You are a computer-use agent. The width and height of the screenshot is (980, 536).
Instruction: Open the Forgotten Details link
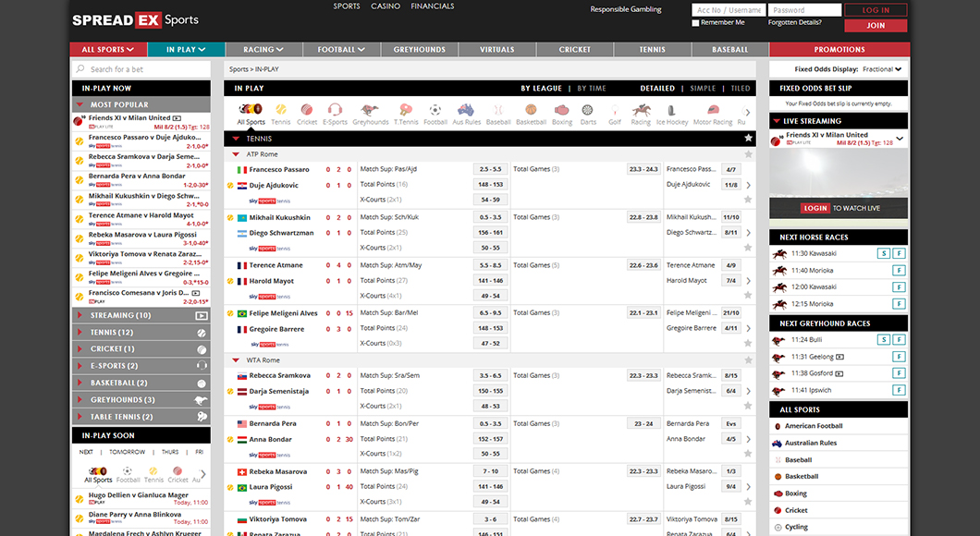click(794, 22)
